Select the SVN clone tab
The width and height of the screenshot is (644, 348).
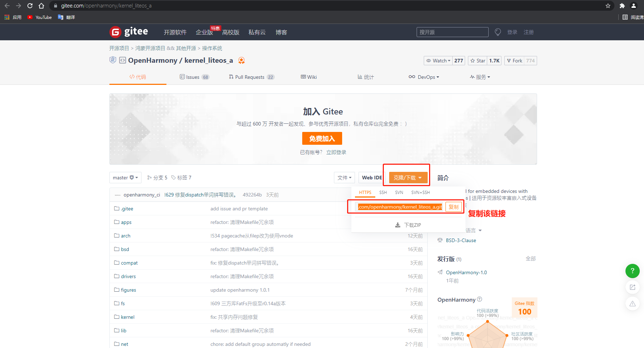pyautogui.click(x=399, y=192)
